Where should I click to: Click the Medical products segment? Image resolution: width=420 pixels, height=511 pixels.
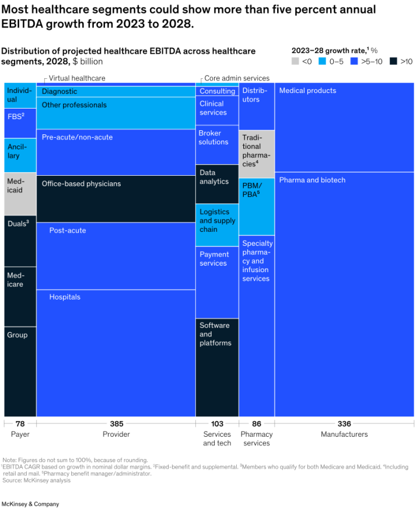pos(344,127)
